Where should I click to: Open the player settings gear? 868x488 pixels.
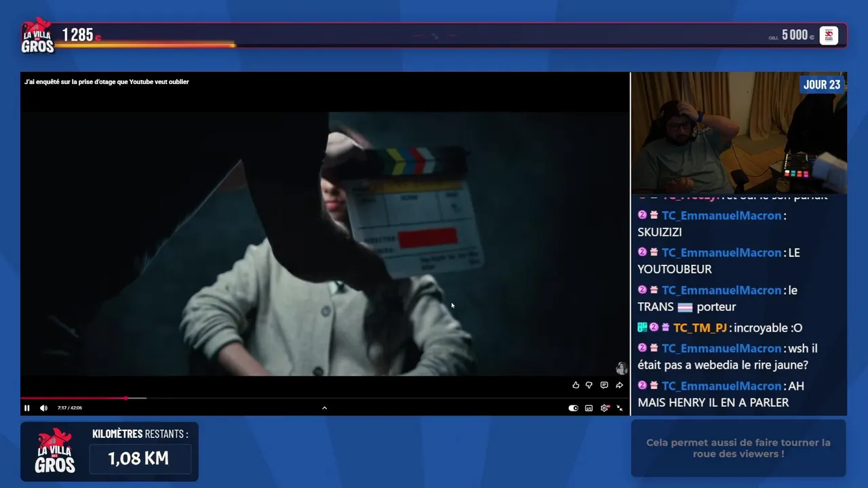604,408
